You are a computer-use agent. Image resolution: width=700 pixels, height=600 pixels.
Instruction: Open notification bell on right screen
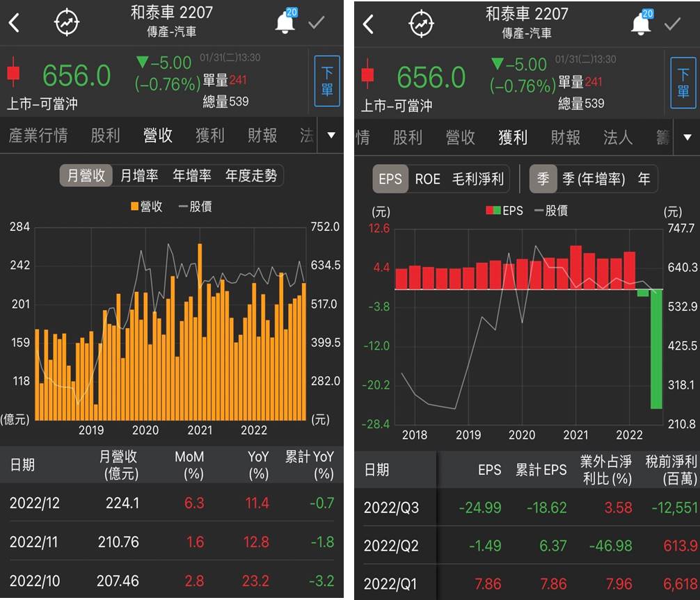pos(640,24)
